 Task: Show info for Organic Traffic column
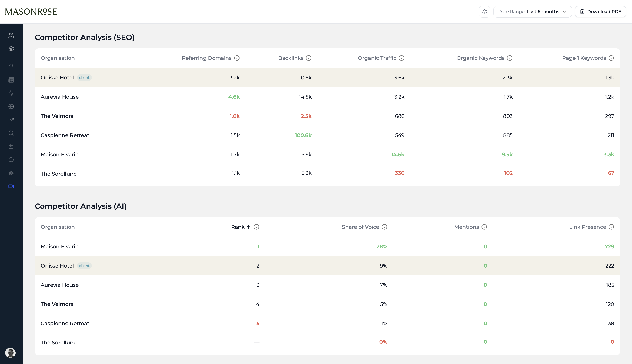[x=401, y=58]
